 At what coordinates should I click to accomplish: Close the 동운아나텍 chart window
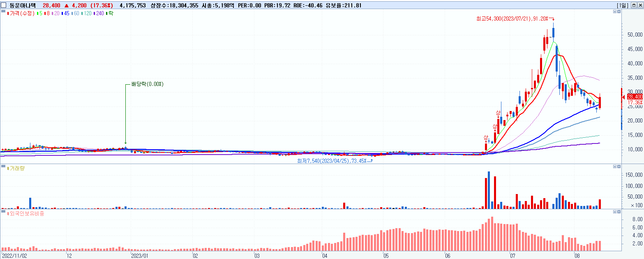(639, 5)
